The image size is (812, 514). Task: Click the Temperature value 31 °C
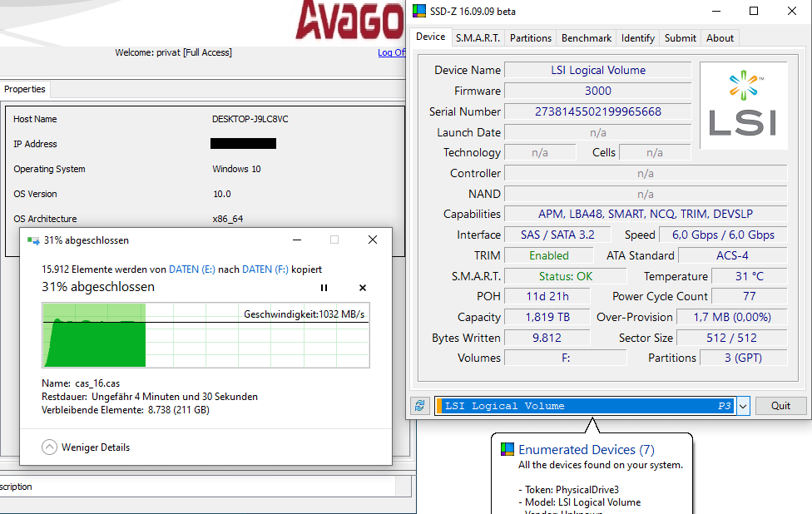click(750, 276)
